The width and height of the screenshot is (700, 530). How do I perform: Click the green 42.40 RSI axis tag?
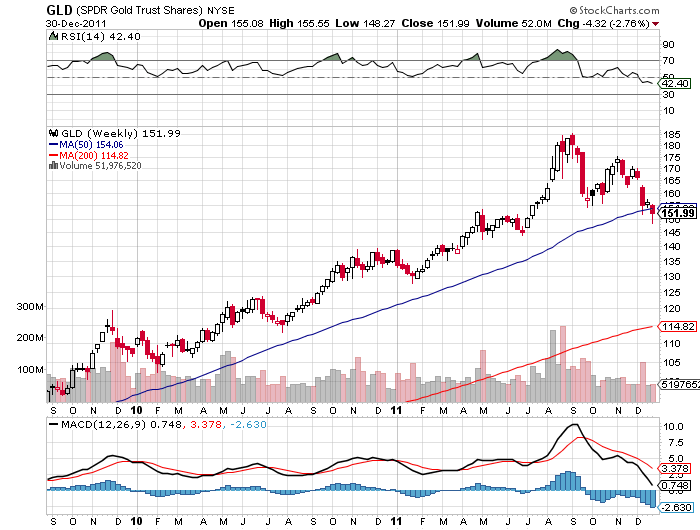pyautogui.click(x=675, y=83)
